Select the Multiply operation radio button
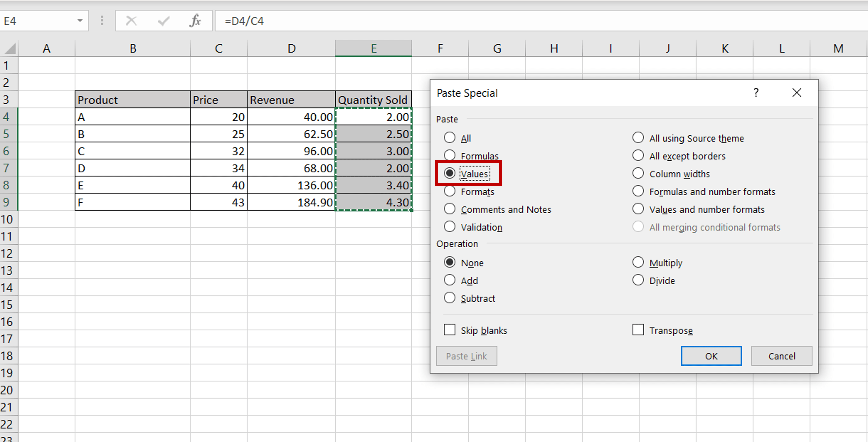The image size is (868, 442). (x=638, y=262)
